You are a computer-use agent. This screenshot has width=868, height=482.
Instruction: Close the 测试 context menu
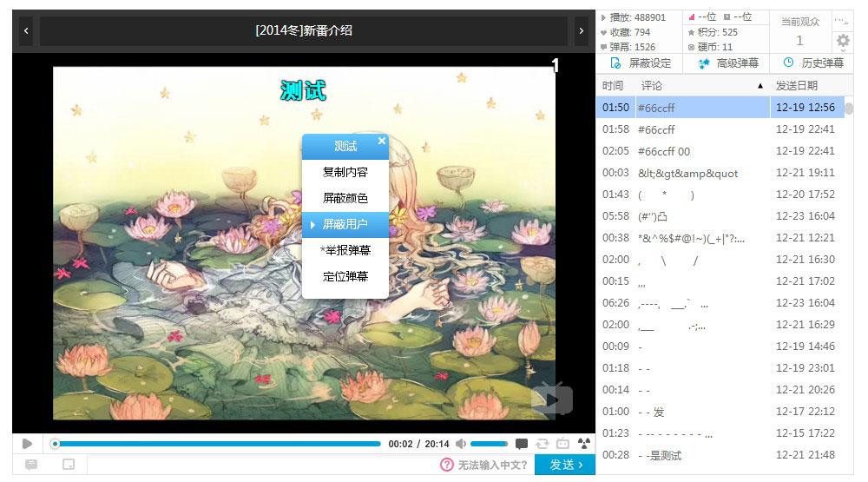pyautogui.click(x=381, y=141)
